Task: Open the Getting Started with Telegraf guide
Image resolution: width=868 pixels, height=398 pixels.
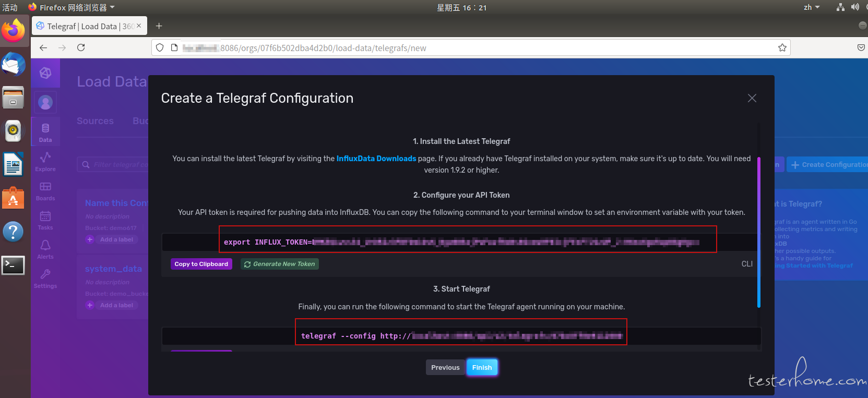Action: [x=813, y=266]
